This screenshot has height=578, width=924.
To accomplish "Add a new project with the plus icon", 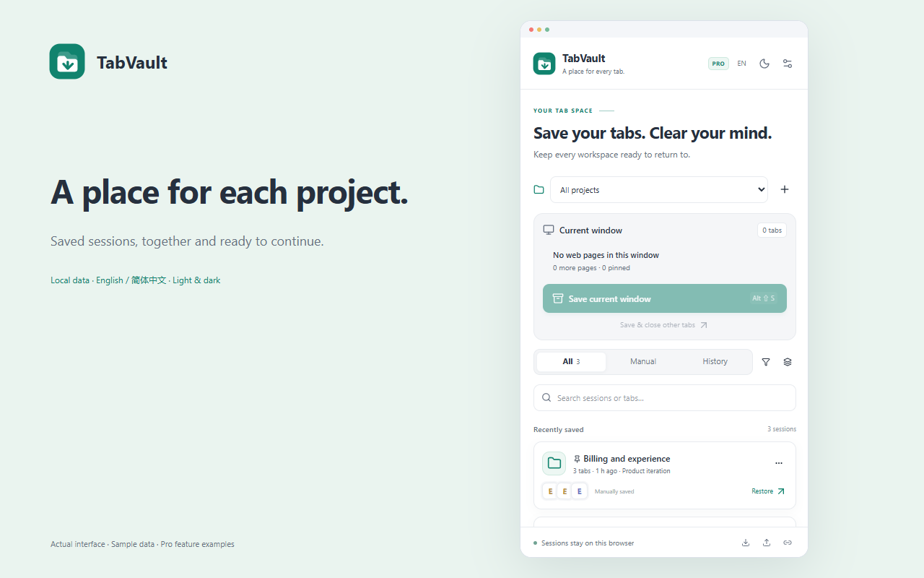I will click(x=785, y=189).
